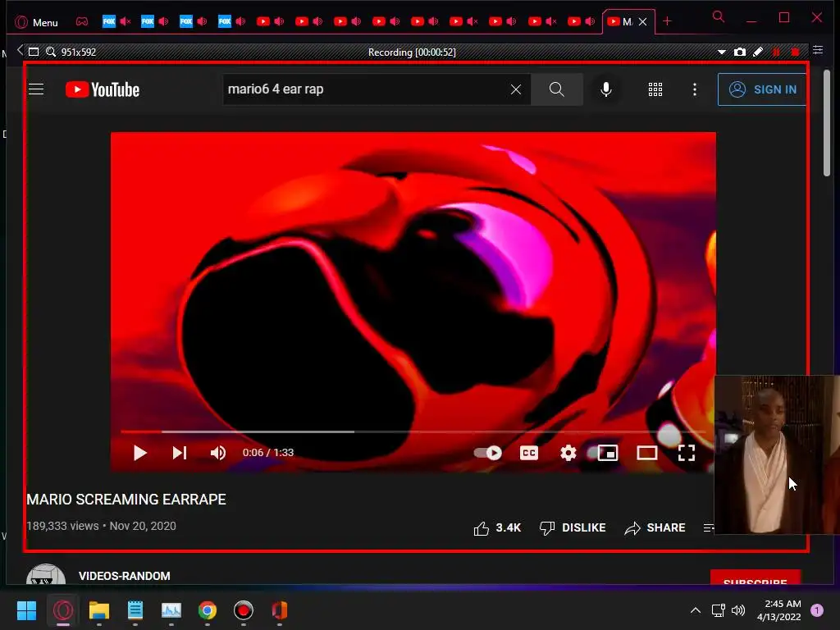Mute the video player volume
The image size is (840, 630).
[x=218, y=453]
